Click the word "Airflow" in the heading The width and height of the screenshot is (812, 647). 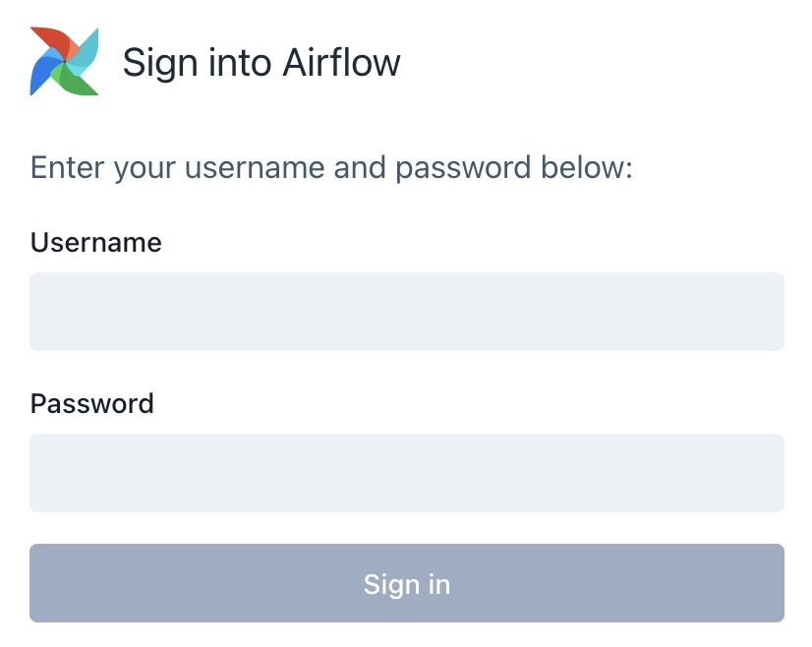click(x=341, y=63)
